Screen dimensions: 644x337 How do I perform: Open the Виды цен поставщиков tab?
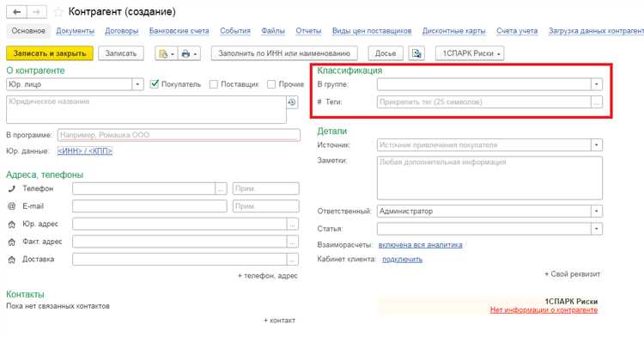pyautogui.click(x=372, y=31)
